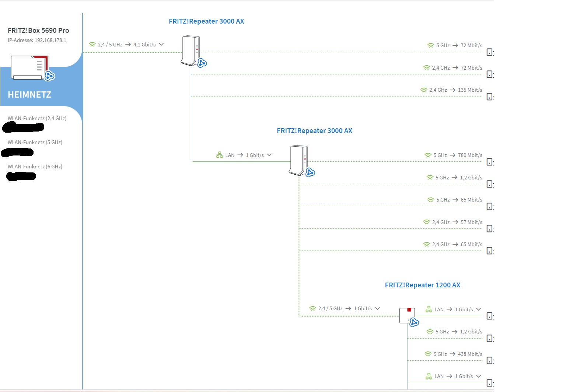This screenshot has width=566, height=392.
Task: Click client device icon on 5 GHz 65 Mbit/s row
Action: (490, 207)
